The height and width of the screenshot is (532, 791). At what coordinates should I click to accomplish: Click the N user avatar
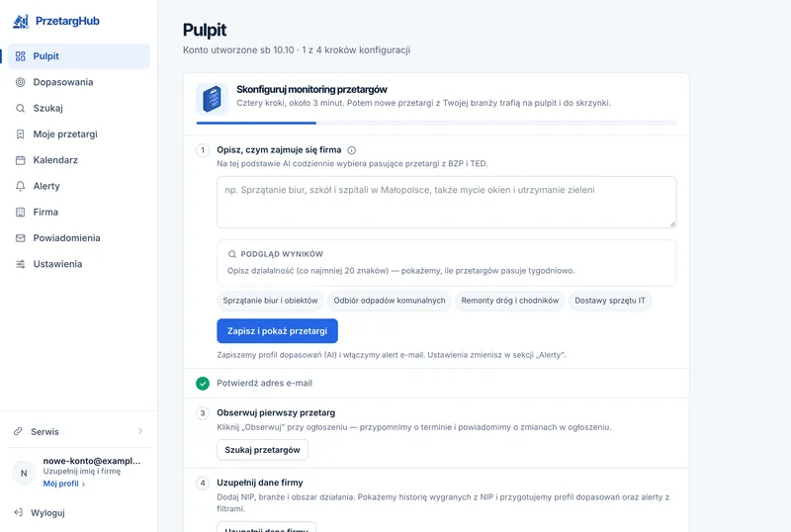coord(24,473)
